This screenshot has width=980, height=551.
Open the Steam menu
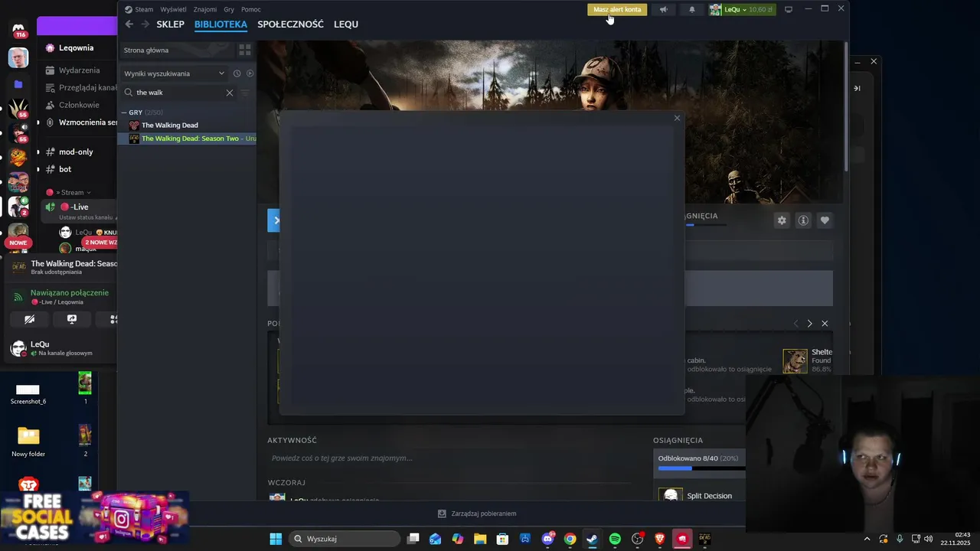point(139,9)
